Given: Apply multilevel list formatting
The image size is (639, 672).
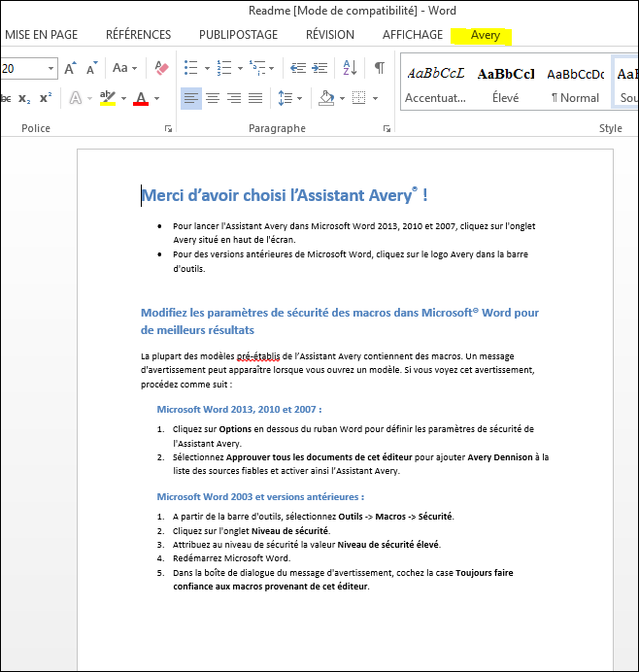Looking at the screenshot, I should tap(257, 68).
